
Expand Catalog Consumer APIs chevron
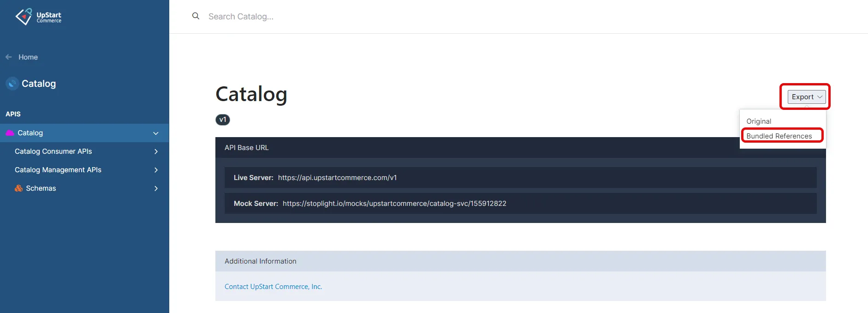156,151
